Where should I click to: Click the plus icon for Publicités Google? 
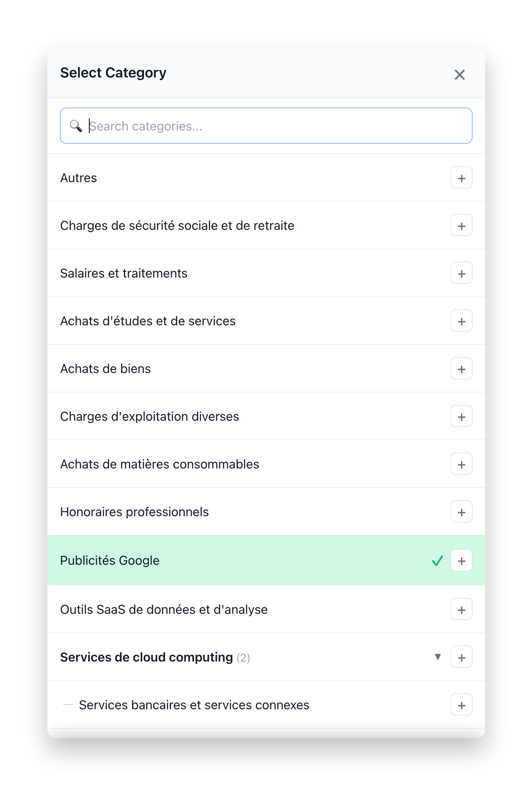[x=461, y=560]
